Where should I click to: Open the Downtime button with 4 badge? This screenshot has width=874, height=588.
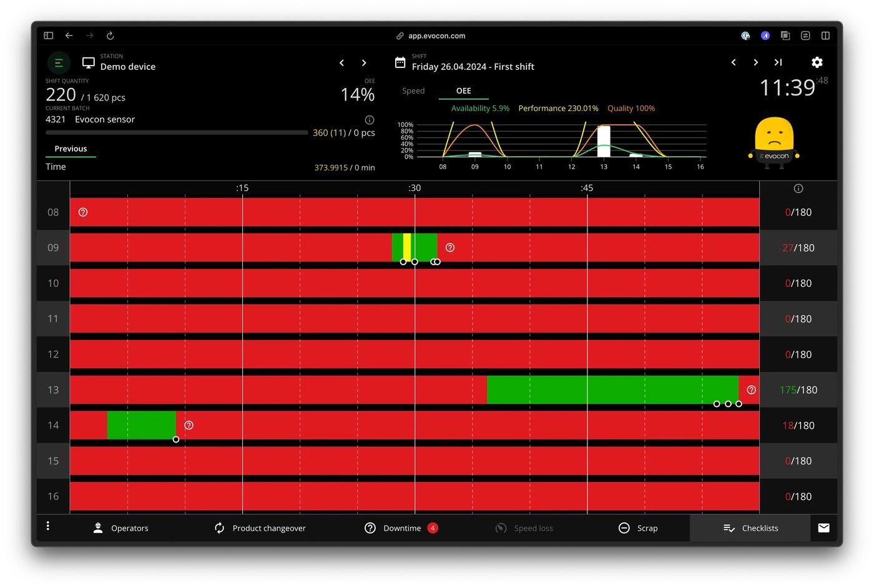(401, 528)
